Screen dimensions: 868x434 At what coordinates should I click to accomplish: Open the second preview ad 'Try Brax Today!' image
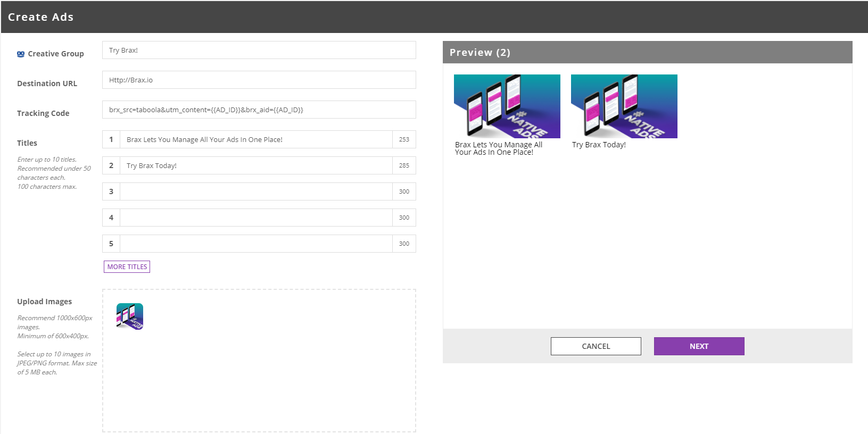(624, 106)
